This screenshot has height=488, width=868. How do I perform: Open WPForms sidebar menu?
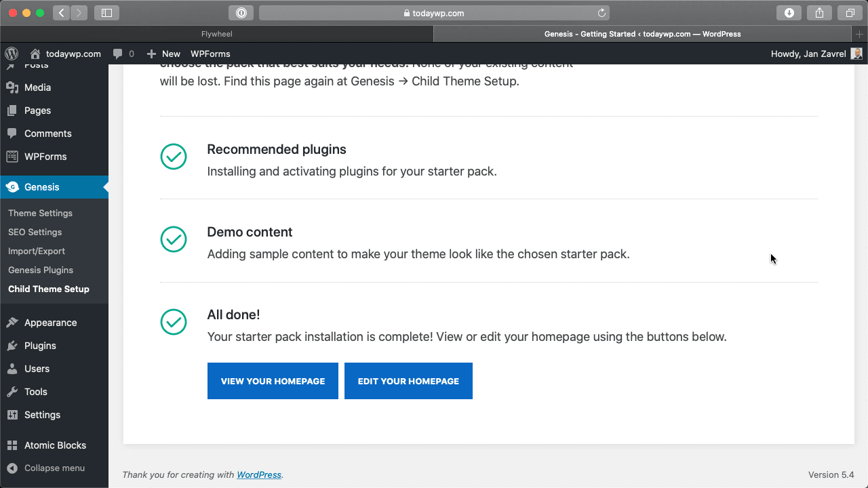tap(45, 157)
